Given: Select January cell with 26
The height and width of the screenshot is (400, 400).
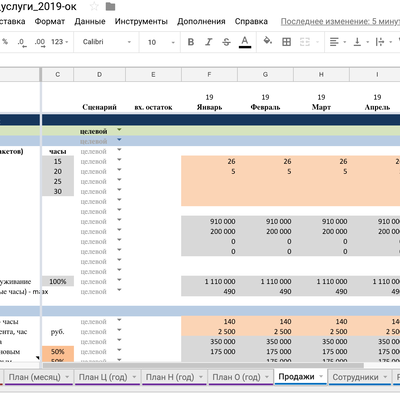Looking at the screenshot, I should coord(209,162).
